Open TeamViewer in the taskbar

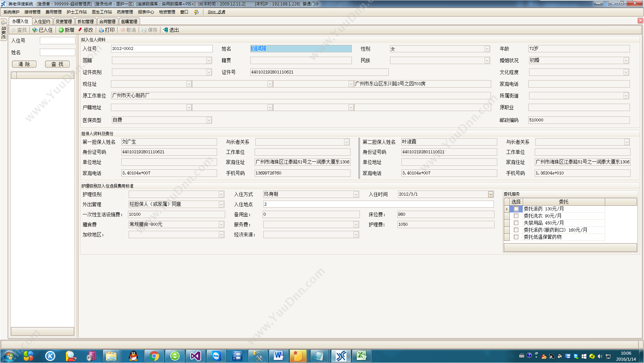pyautogui.click(x=216, y=356)
